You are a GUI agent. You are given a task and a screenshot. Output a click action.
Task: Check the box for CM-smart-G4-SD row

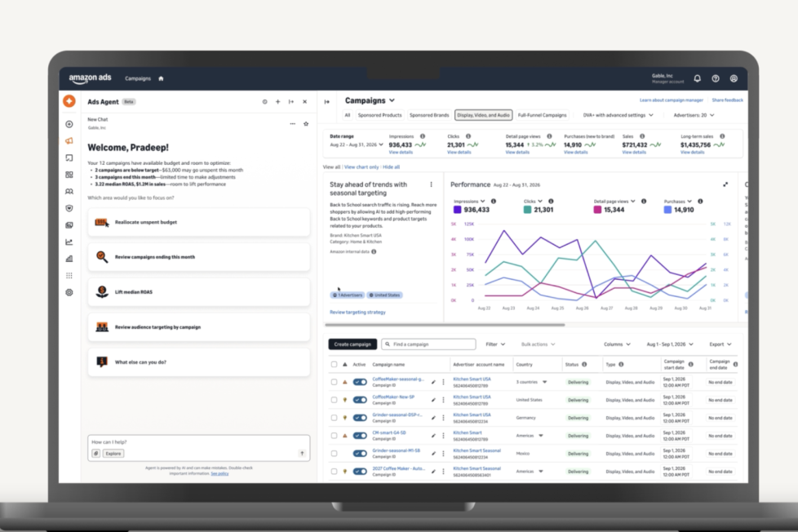pos(334,435)
